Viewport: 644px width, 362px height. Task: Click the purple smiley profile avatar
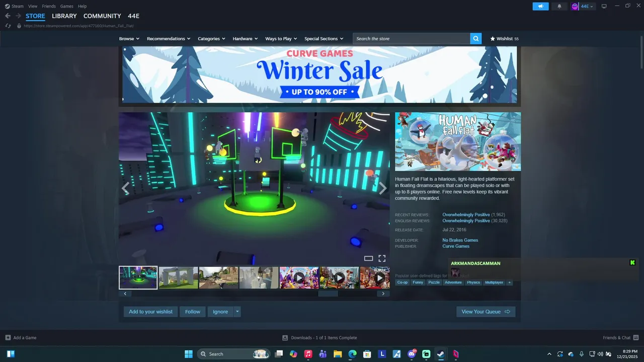point(575,7)
